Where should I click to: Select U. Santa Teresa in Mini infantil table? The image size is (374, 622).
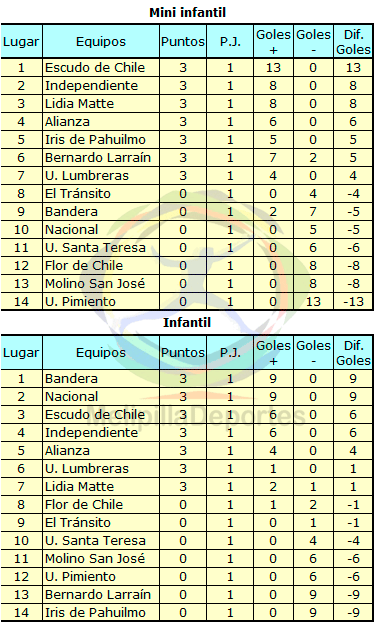pos(95,248)
